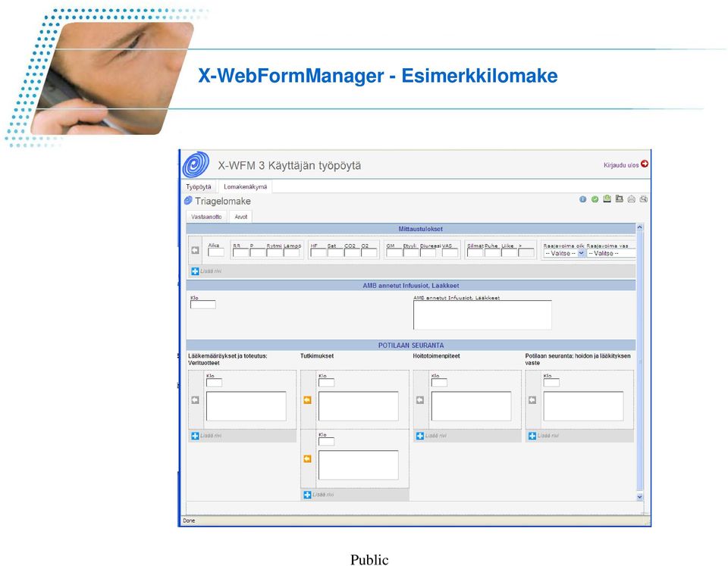The image size is (728, 566).
Task: Click grey arrow in Potilaan seuranta vaste column
Action: (532, 400)
